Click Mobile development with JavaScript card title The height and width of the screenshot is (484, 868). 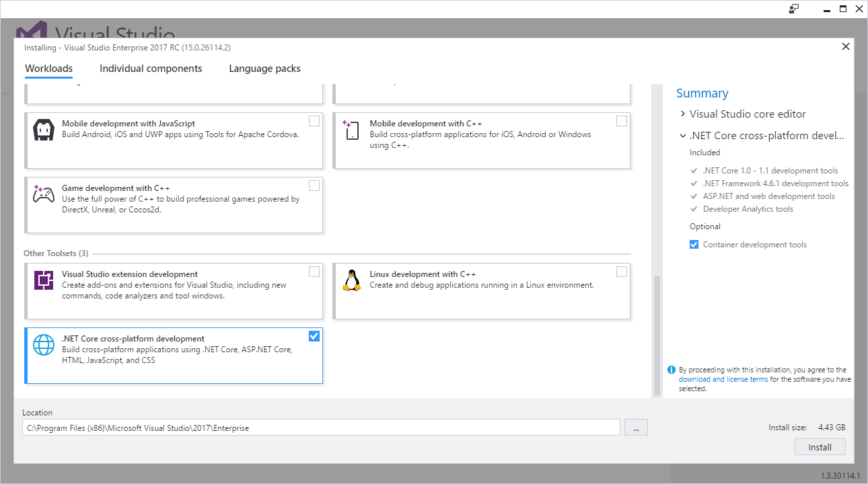pyautogui.click(x=129, y=124)
